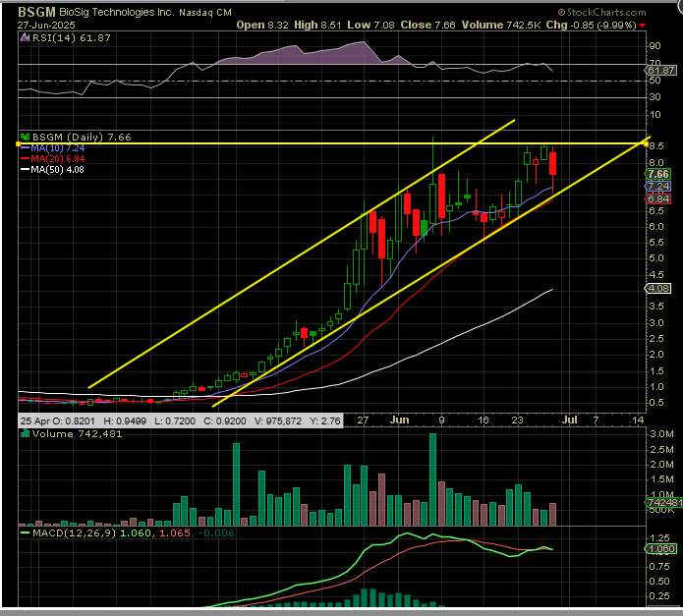Click the -0.006 MACD histogram value
The width and height of the screenshot is (683, 616).
216,532
